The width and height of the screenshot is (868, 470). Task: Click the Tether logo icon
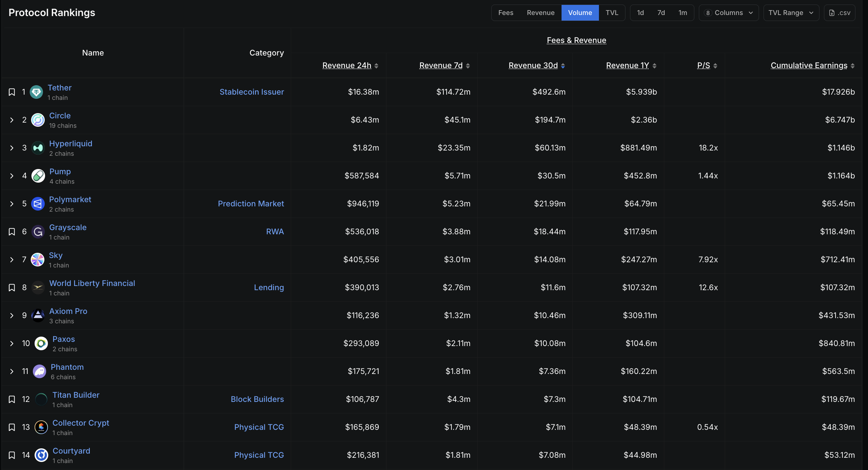tap(36, 92)
